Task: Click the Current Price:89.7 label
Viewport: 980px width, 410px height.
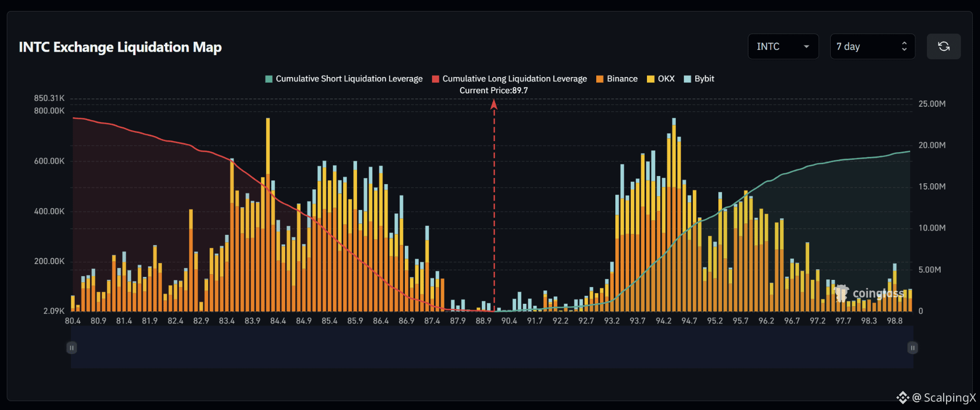Action: (494, 90)
